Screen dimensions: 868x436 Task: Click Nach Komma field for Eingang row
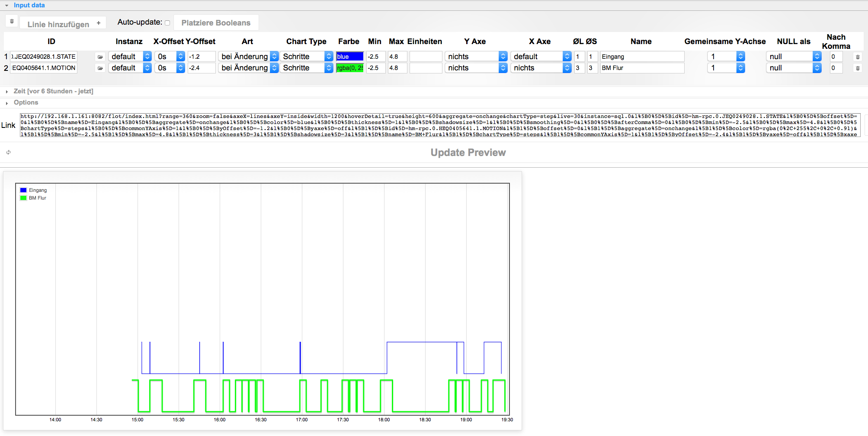point(836,57)
